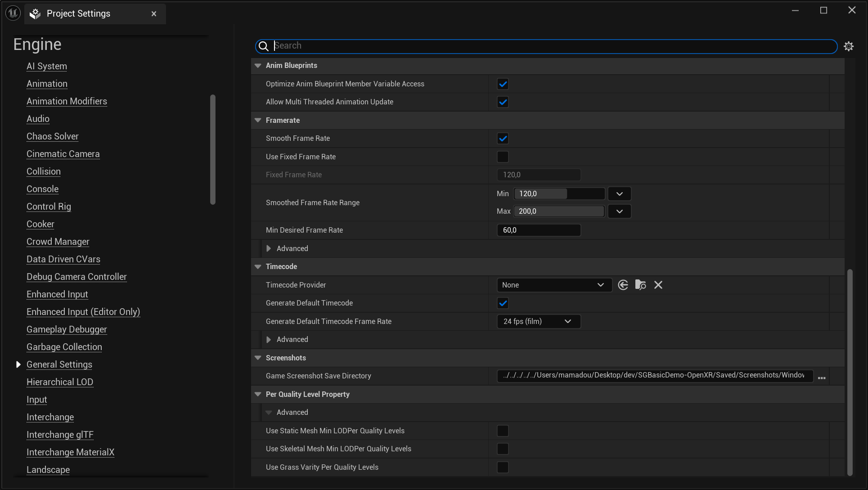The height and width of the screenshot is (490, 868).
Task: Uncheck Generate Default Timecode
Action: click(x=503, y=303)
